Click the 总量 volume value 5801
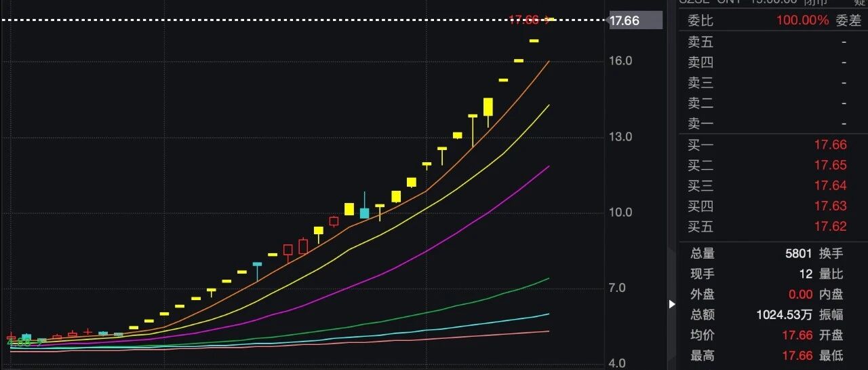 coord(799,253)
